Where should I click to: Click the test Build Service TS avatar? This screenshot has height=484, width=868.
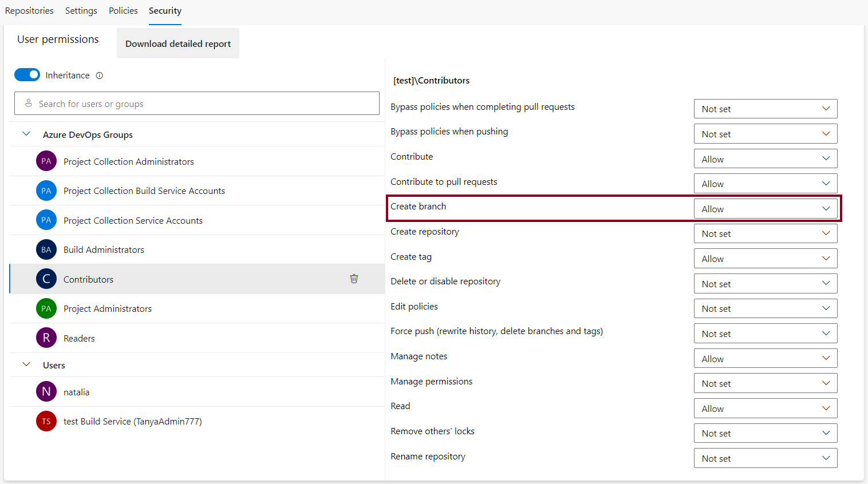coord(46,421)
